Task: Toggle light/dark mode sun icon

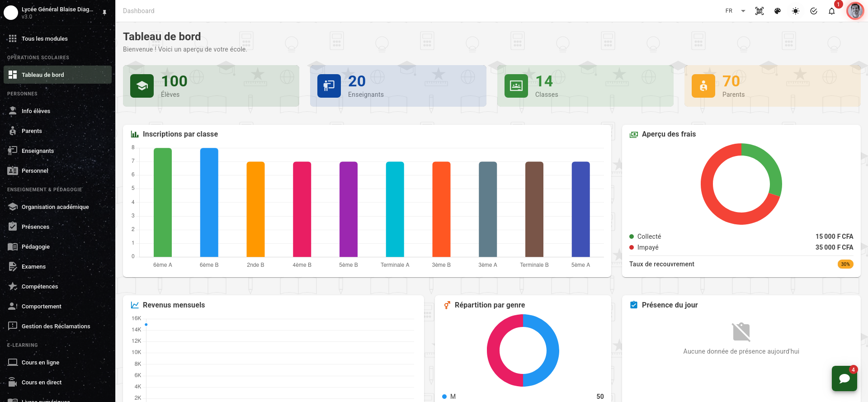Action: 796,11
